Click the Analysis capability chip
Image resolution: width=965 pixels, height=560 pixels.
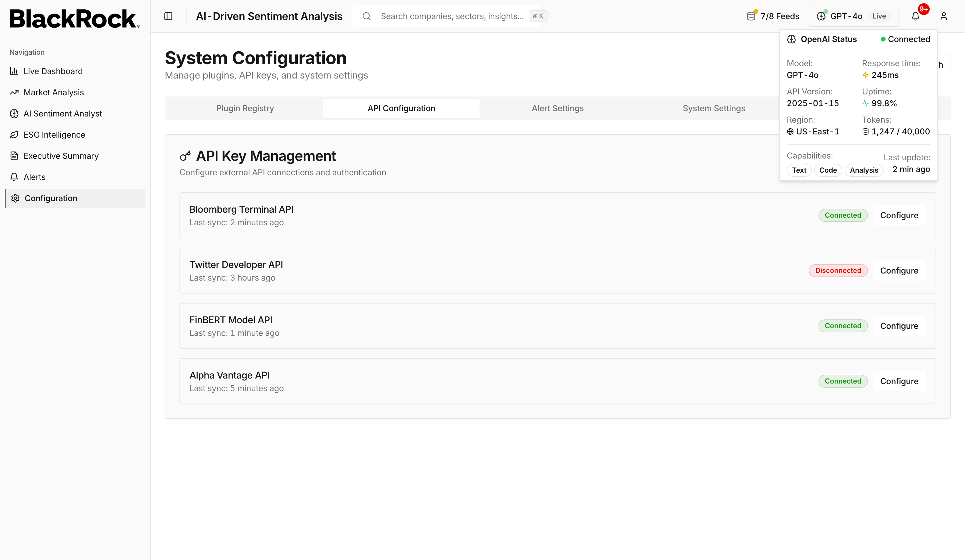(864, 170)
